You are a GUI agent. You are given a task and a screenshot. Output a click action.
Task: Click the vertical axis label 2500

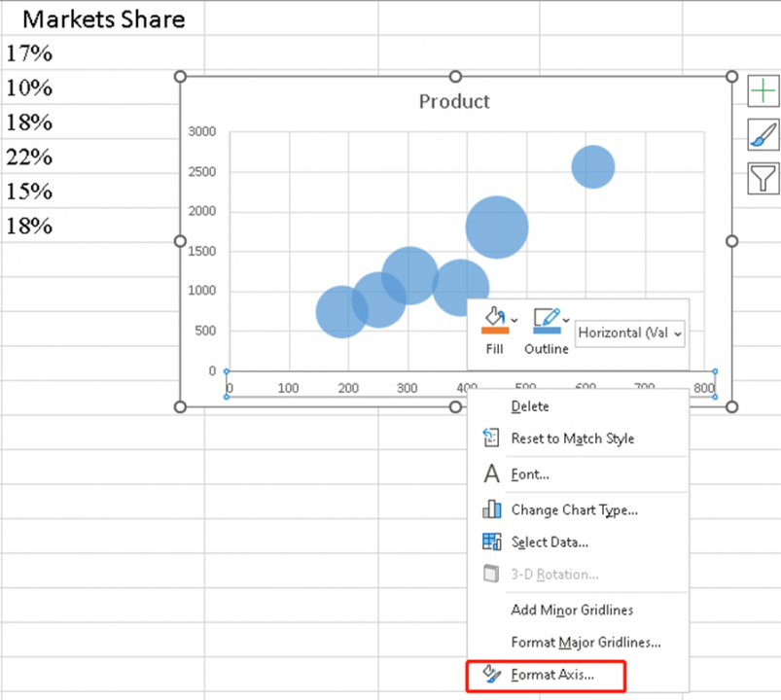coord(201,172)
